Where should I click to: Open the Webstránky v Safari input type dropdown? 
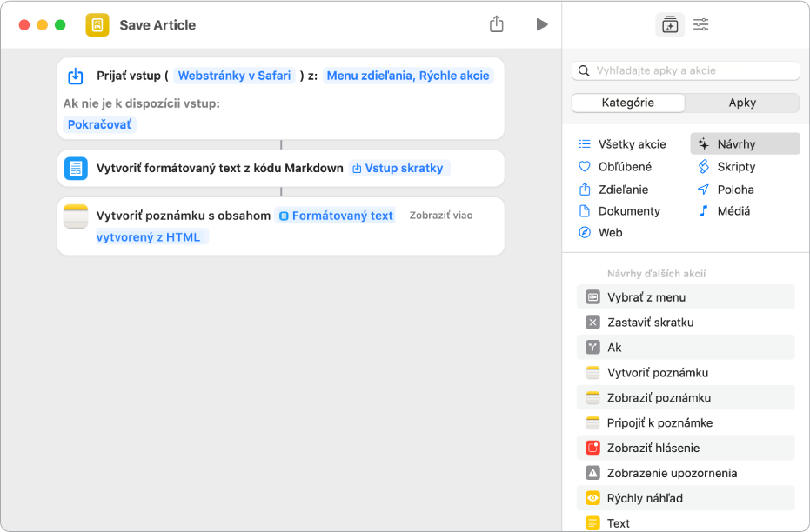pyautogui.click(x=234, y=76)
